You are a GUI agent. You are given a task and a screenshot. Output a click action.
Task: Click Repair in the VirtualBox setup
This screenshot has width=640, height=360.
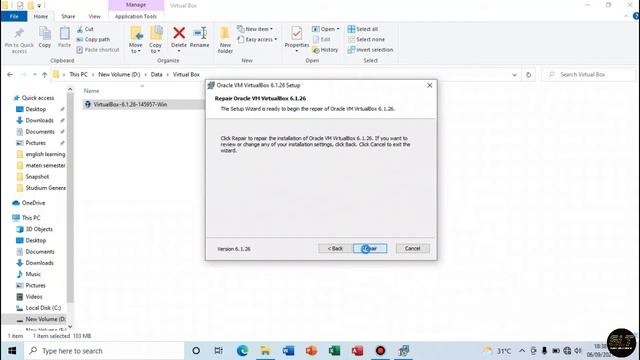370,249
